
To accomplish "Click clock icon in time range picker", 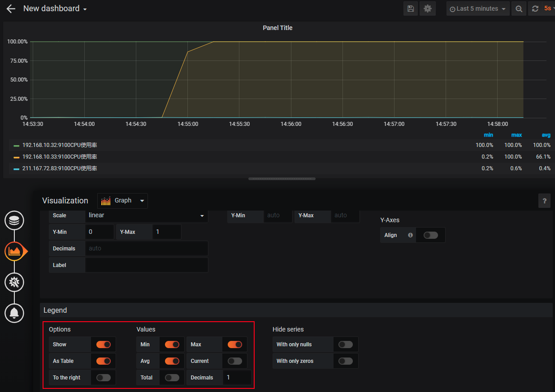I will 452,9.
